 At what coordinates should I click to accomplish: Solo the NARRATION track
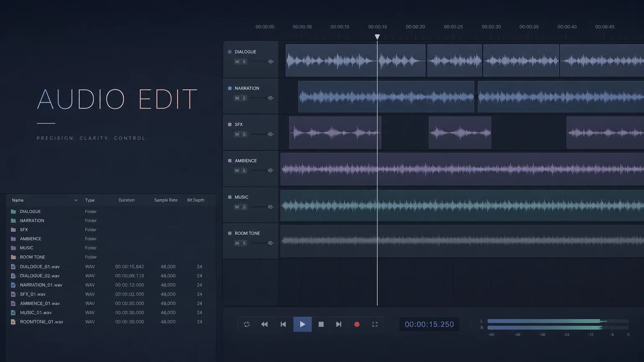pos(244,98)
